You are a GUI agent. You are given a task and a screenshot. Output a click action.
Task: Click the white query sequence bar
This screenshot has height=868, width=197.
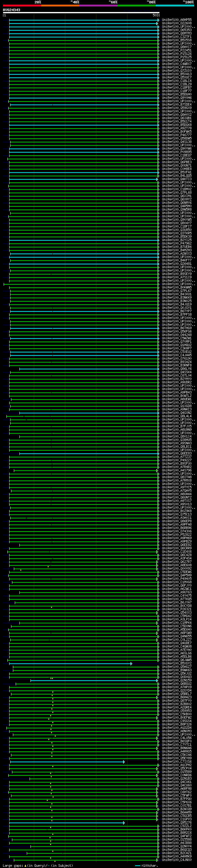click(81, 13)
